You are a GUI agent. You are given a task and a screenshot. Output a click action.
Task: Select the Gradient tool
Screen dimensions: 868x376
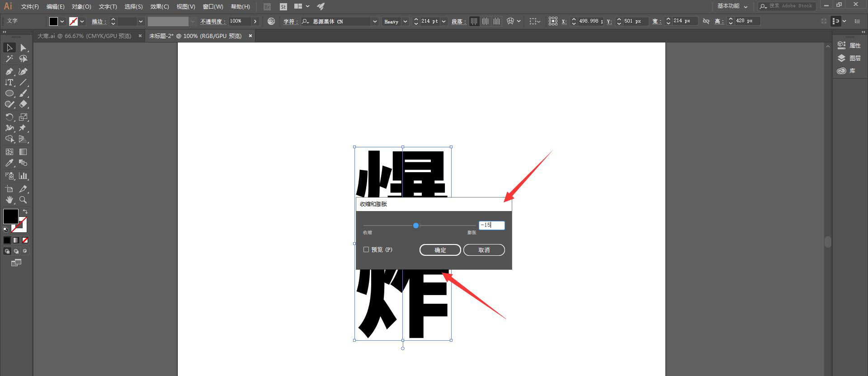coord(24,152)
